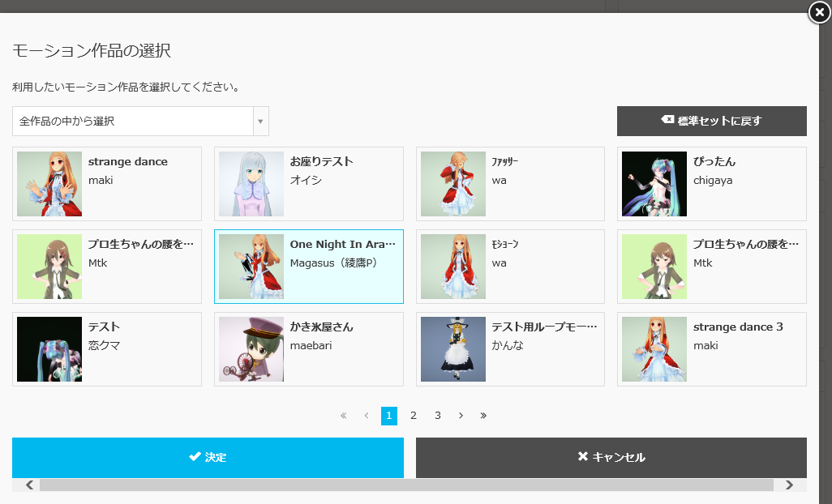Select One Night In Arabia motion card

308,267
